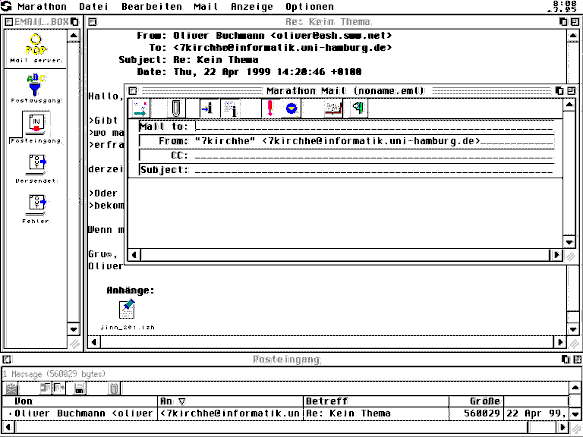583x437 pixels.
Task: Open the Fehler folder icon
Action: coord(36,209)
